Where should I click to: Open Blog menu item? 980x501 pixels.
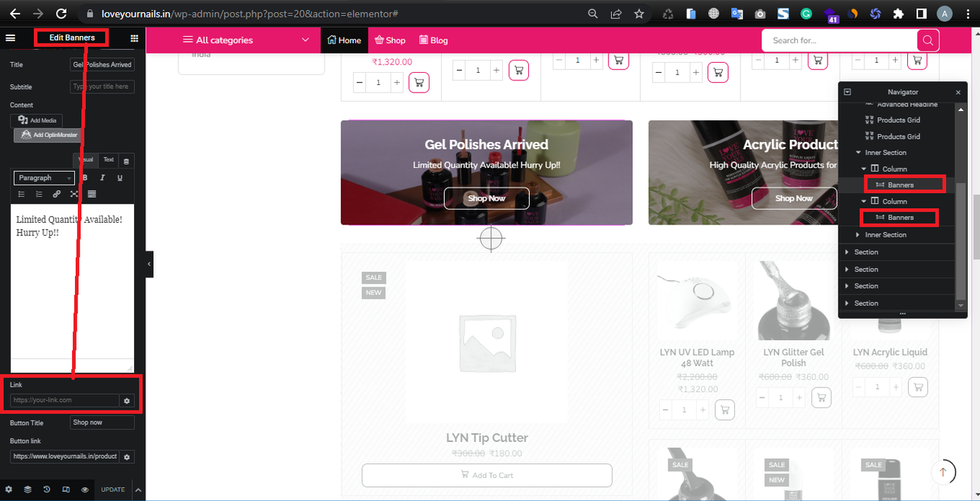point(433,40)
